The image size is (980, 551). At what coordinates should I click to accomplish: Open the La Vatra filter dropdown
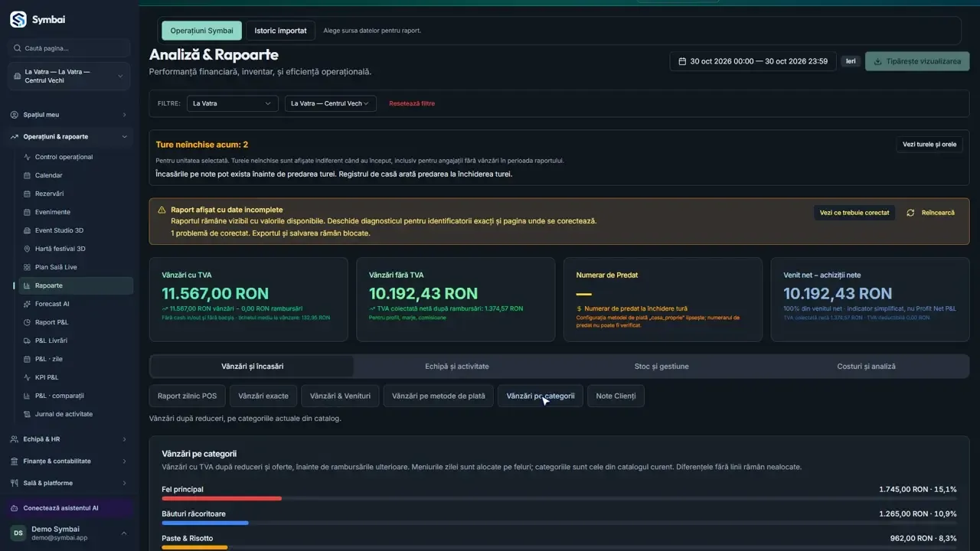pos(233,103)
